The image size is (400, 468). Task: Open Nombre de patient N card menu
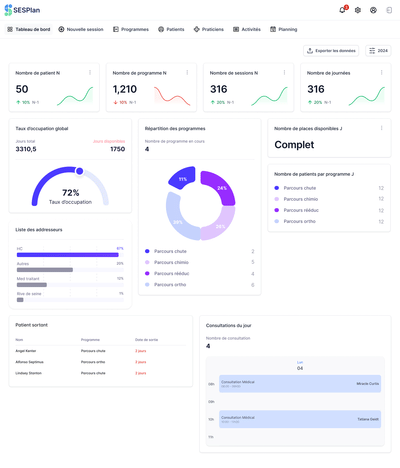coord(90,72)
